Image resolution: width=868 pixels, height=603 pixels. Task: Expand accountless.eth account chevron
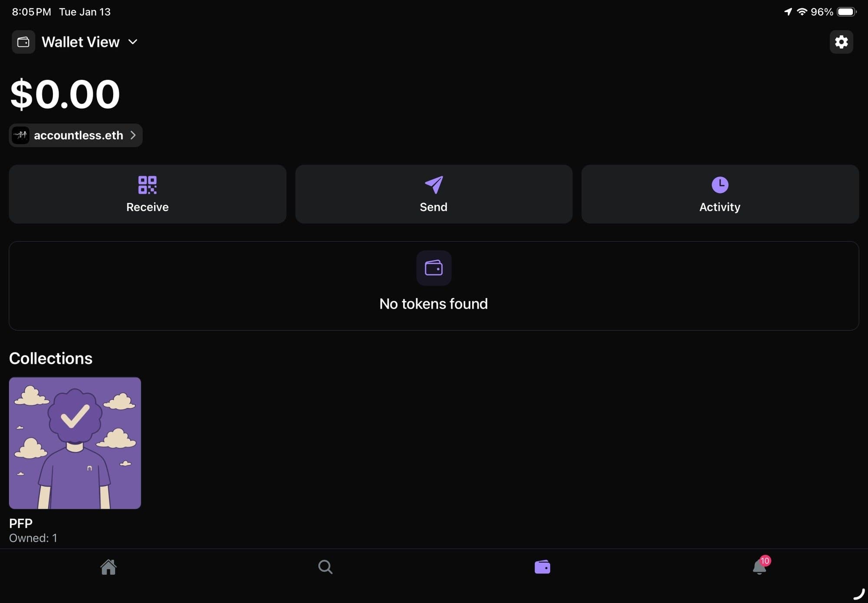pyautogui.click(x=133, y=135)
